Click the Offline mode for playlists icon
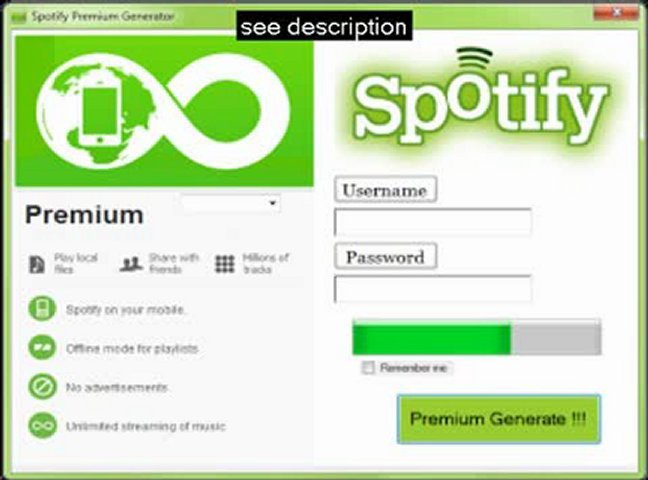The image size is (648, 480). point(42,347)
